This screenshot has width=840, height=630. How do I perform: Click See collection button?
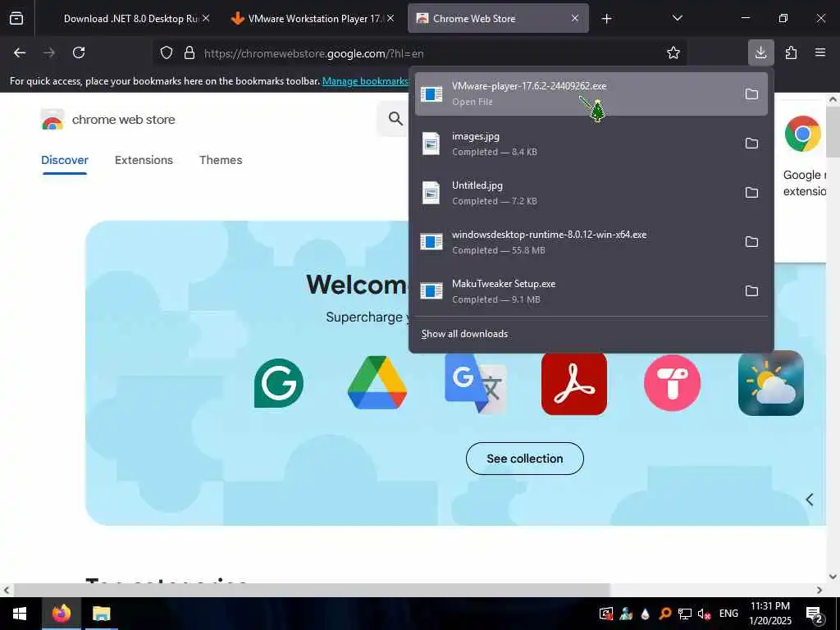(x=524, y=459)
